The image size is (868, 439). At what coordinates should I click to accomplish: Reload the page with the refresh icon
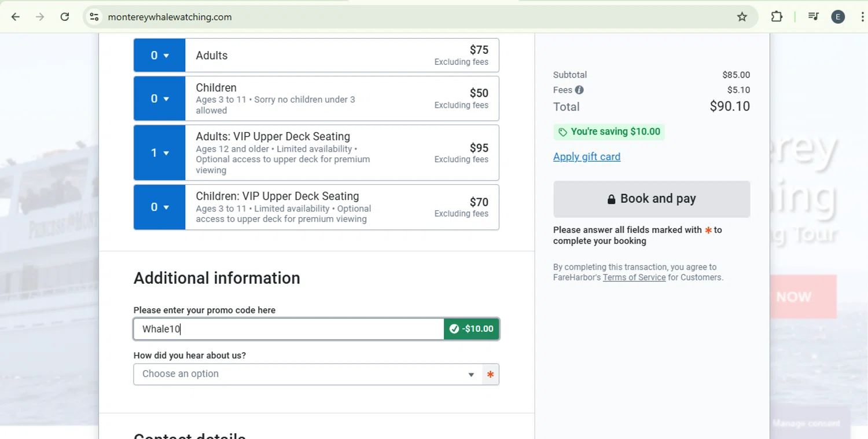pyautogui.click(x=65, y=17)
